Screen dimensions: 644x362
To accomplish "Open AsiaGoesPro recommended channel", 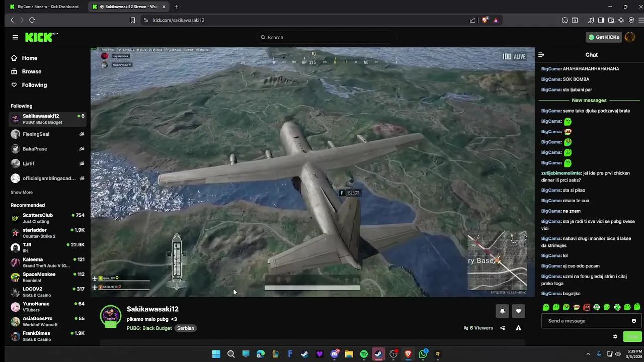I will (x=47, y=321).
